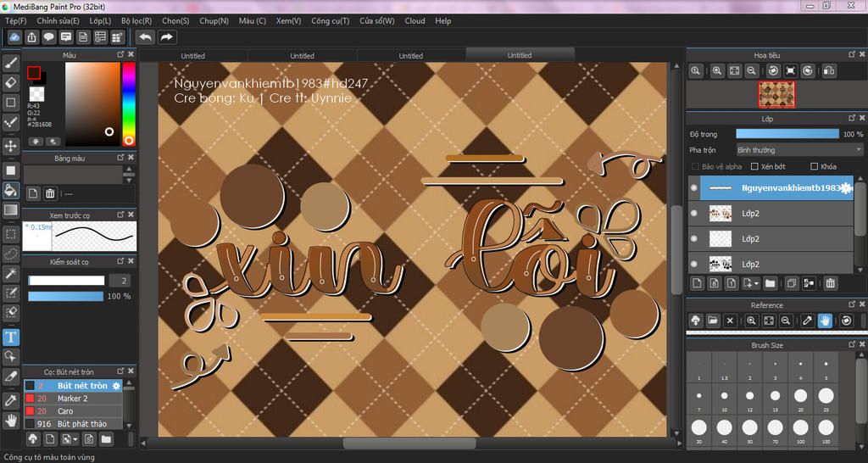Screen dimensions: 868x463
Task: Adjust the brush size slider
Action: coord(66,280)
